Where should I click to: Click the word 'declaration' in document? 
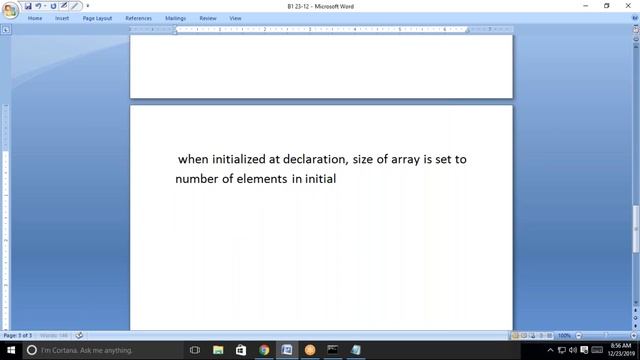[315, 159]
